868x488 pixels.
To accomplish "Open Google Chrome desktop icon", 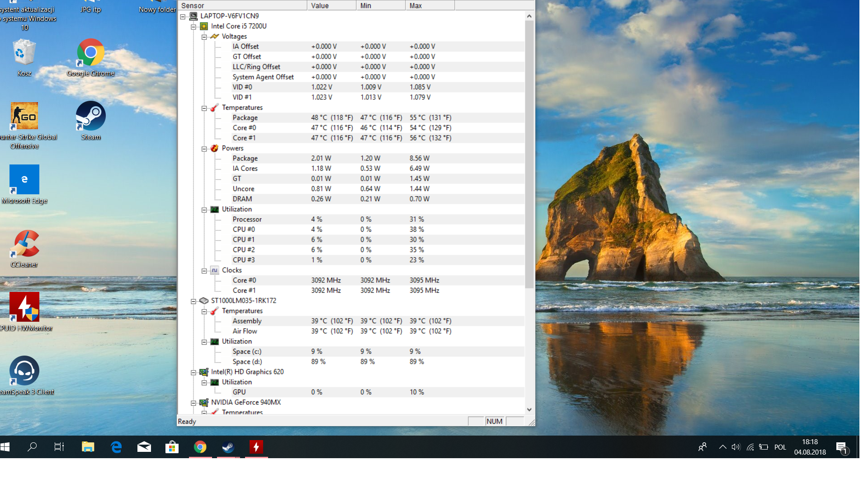I will [90, 53].
